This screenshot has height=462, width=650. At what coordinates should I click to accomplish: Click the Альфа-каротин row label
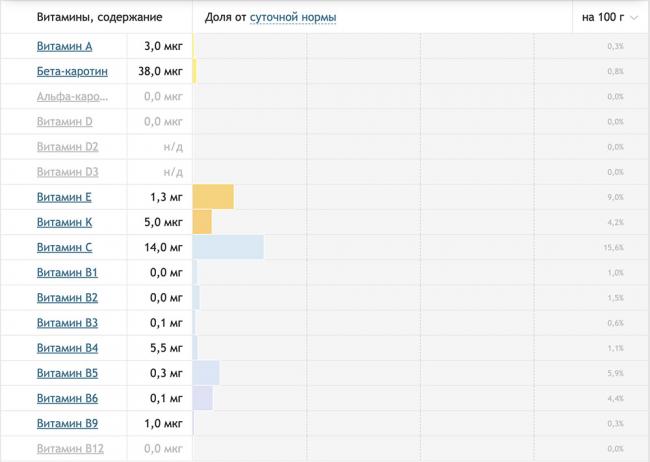coord(72,97)
